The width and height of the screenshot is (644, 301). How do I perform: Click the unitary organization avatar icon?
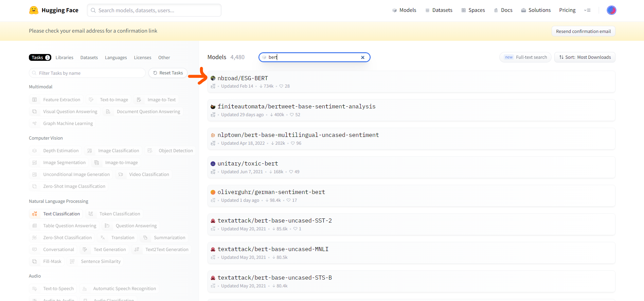tap(213, 164)
